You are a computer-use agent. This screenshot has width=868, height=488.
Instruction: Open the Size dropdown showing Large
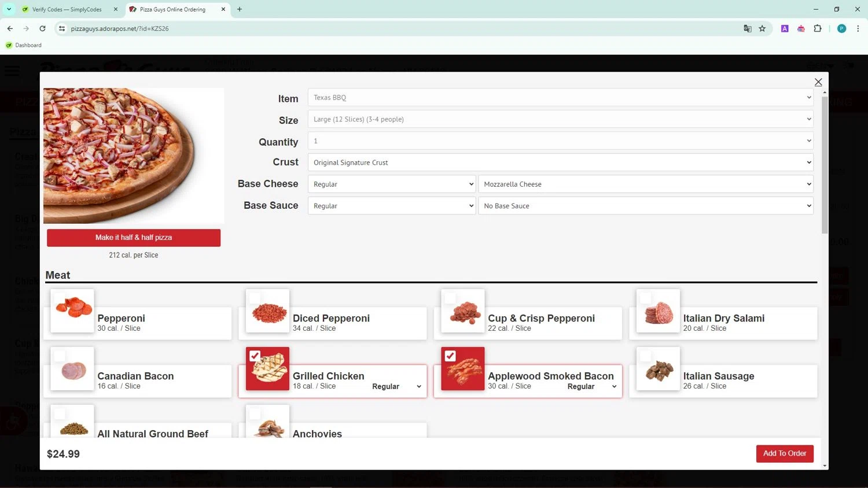(560, 119)
